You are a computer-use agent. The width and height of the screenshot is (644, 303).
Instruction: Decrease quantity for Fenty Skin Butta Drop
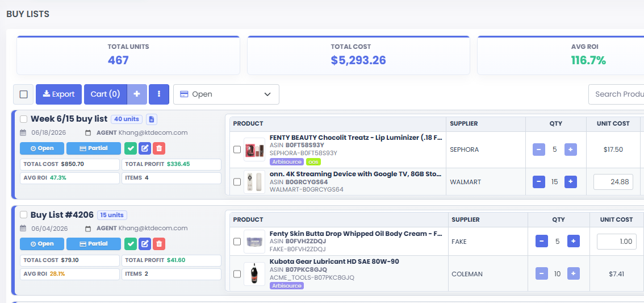(542, 242)
